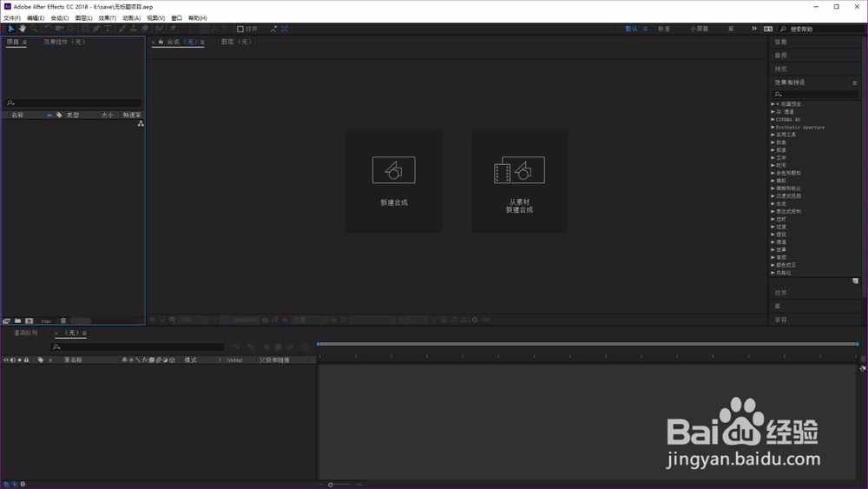Click the 搜索帮助 search help field
This screenshot has height=489, width=868.
coord(823,29)
